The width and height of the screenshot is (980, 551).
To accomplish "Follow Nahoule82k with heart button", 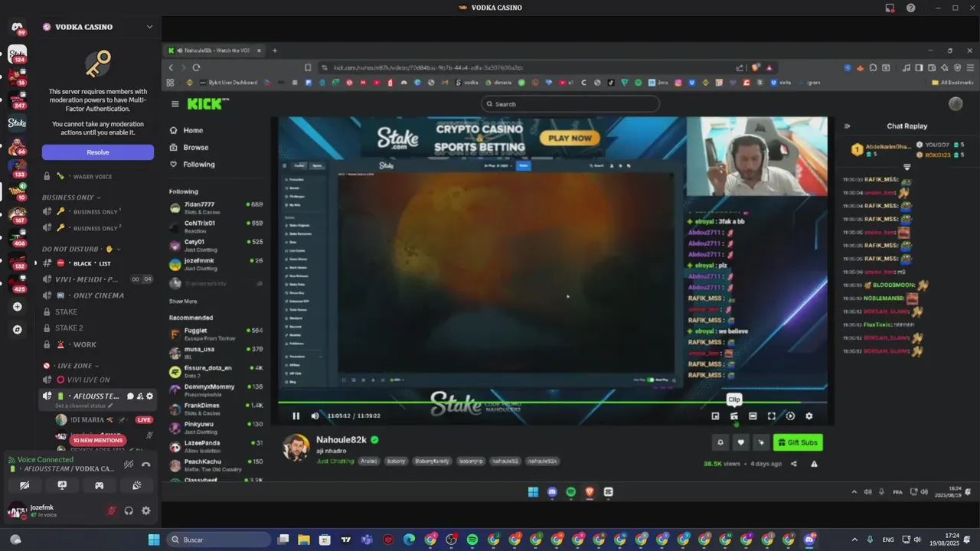I will pyautogui.click(x=740, y=442).
